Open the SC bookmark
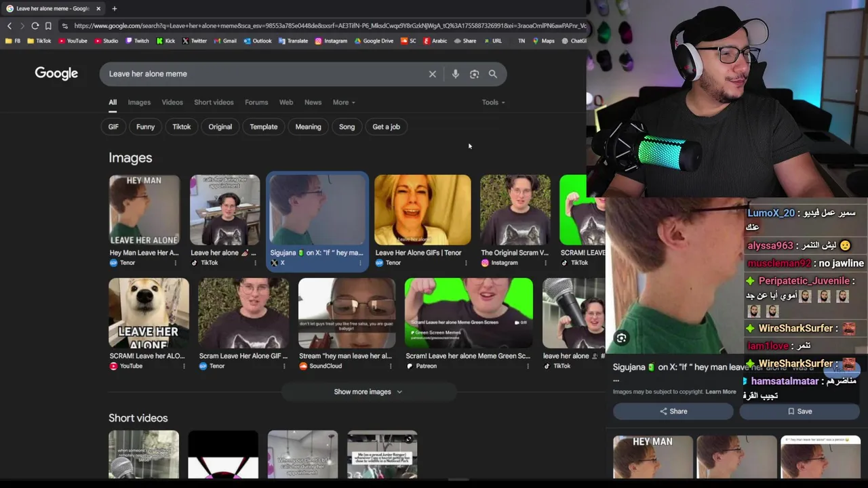The width and height of the screenshot is (868, 488). tap(408, 41)
